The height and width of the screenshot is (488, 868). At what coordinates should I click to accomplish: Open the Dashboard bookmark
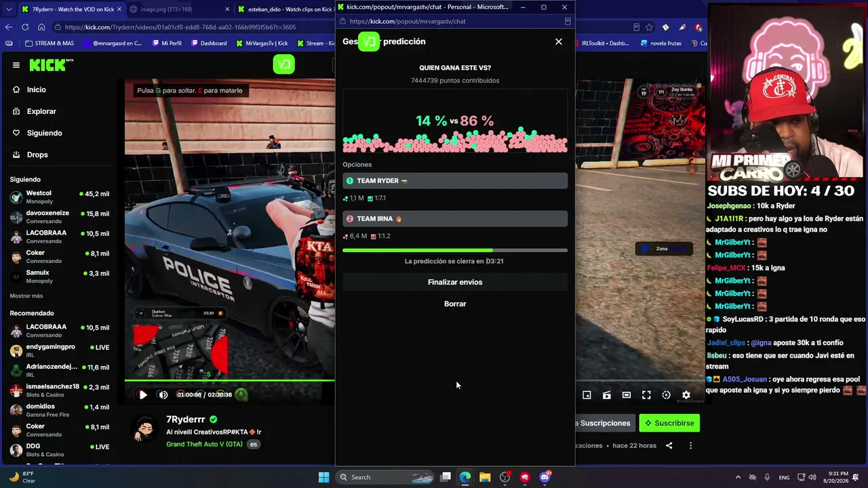tap(209, 43)
